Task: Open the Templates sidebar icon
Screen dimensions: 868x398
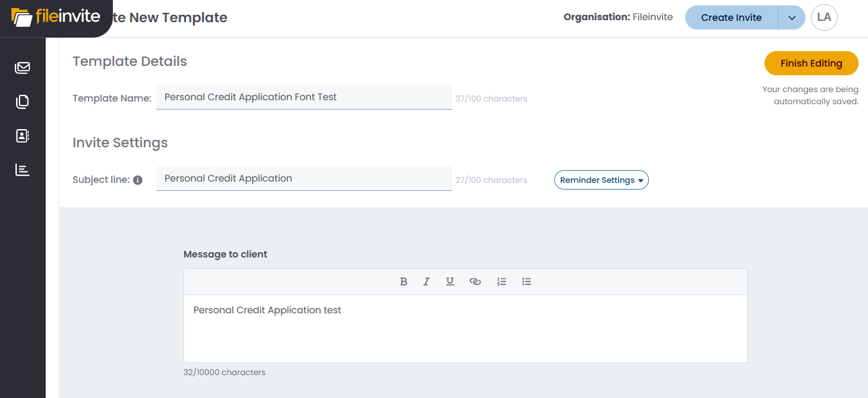Action: tap(23, 102)
